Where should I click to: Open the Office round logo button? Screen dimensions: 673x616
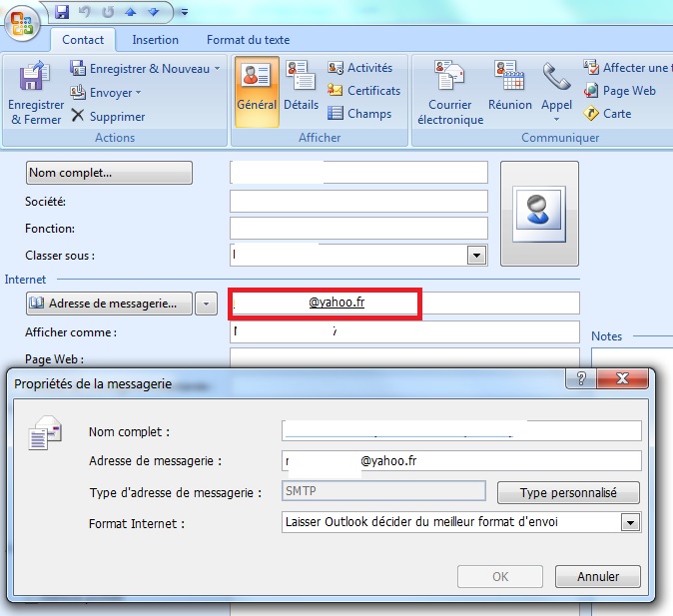(22, 23)
